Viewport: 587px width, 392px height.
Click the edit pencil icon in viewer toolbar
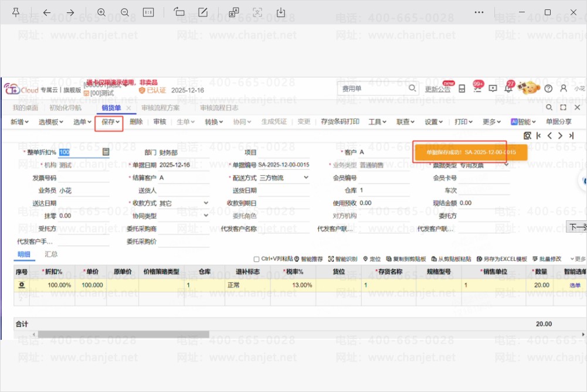click(203, 12)
